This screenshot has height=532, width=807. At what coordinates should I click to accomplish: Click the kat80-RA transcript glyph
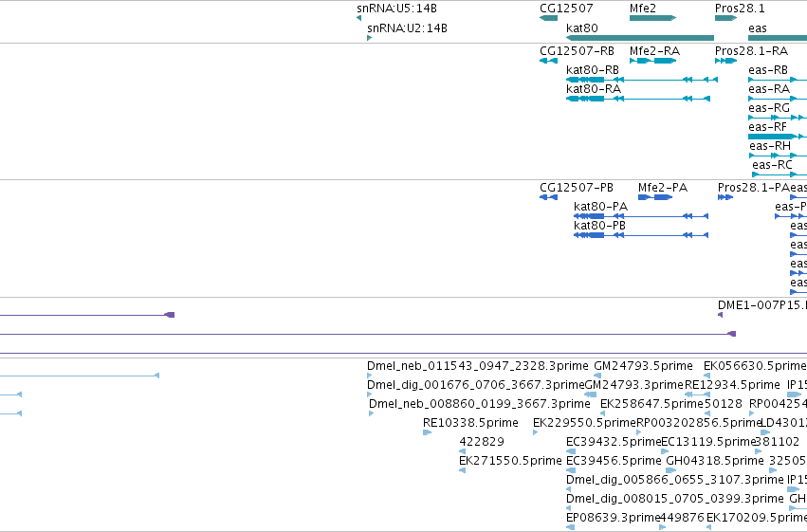[638, 99]
